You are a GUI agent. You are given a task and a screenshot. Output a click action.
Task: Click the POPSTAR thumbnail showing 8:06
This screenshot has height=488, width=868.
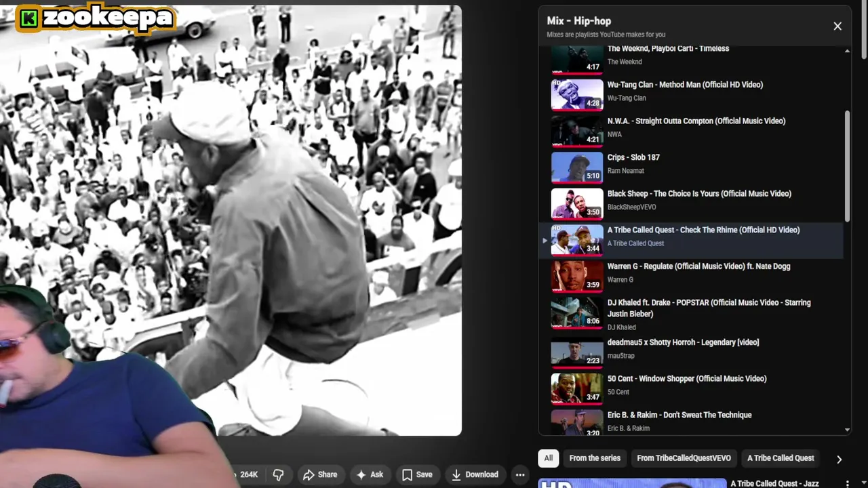pyautogui.click(x=577, y=312)
